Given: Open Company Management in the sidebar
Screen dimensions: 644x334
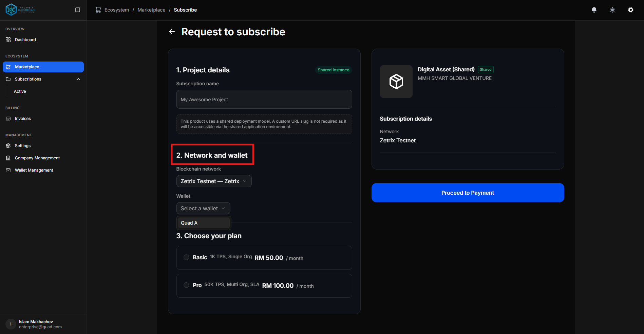Looking at the screenshot, I should coord(37,158).
